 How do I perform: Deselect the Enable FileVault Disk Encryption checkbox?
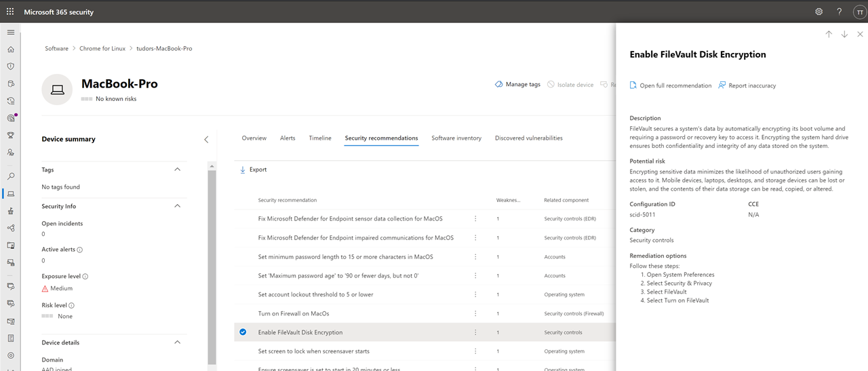pos(243,332)
